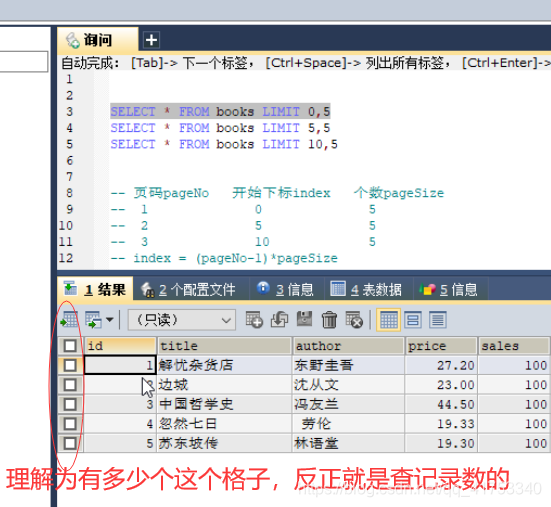Click the cancel changes icon
This screenshot has width=551, height=507.
pyautogui.click(x=354, y=320)
